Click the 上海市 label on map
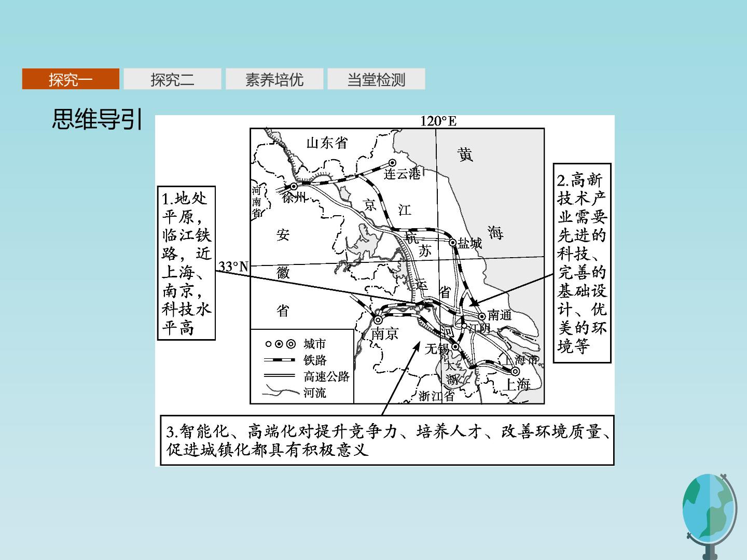The height and width of the screenshot is (560, 747). pyautogui.click(x=520, y=359)
